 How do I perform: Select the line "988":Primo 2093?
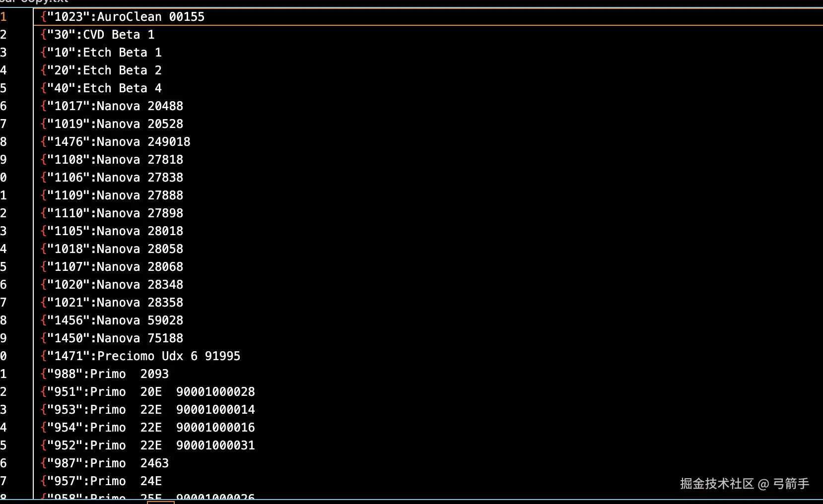[105, 374]
